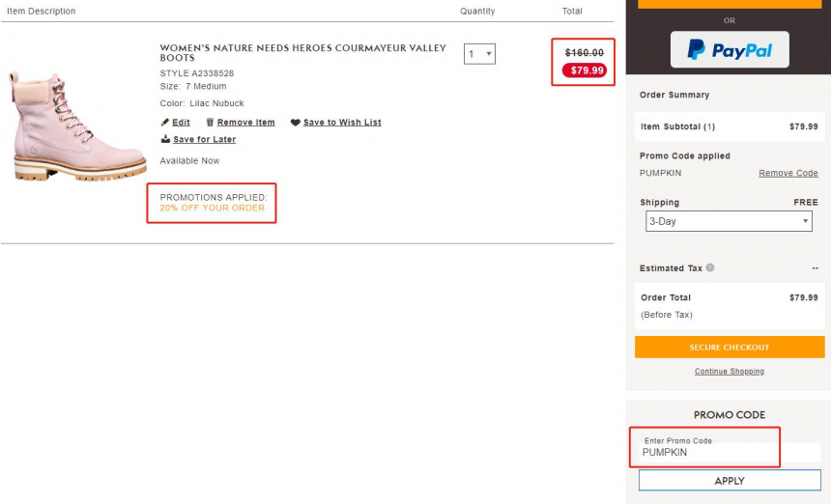Click the Estimated Tax info icon
This screenshot has height=504, width=831.
(x=710, y=267)
